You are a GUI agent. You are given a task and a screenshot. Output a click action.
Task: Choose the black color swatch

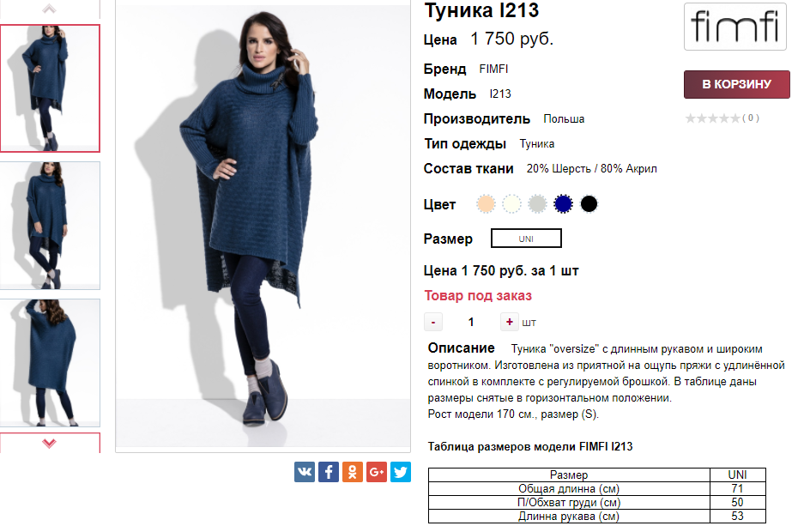point(589,204)
